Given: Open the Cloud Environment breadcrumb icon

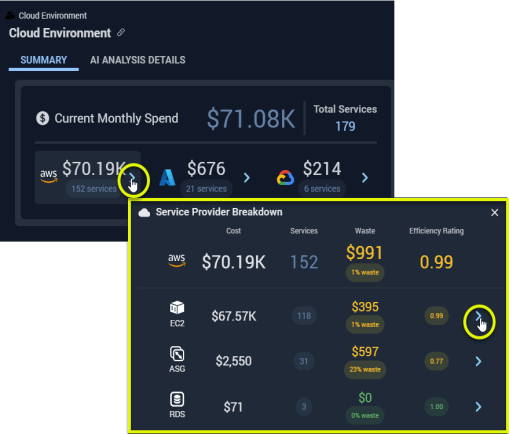Looking at the screenshot, I should coord(10,15).
